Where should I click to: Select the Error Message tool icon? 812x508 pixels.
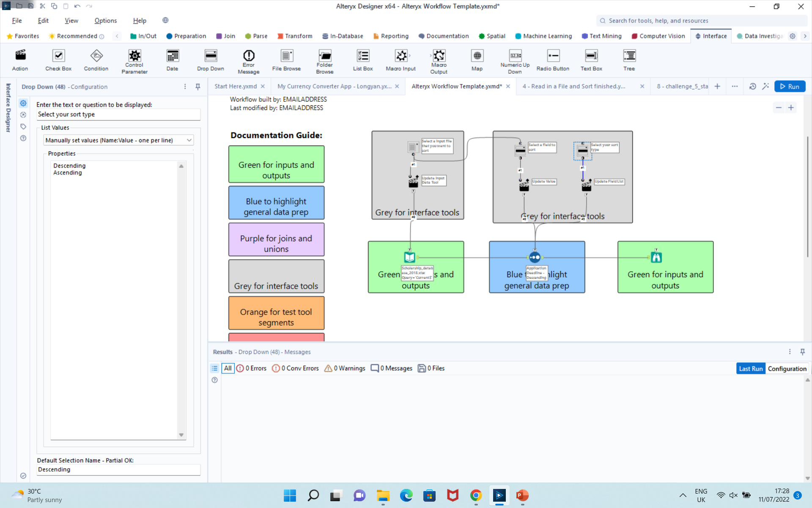click(x=249, y=55)
